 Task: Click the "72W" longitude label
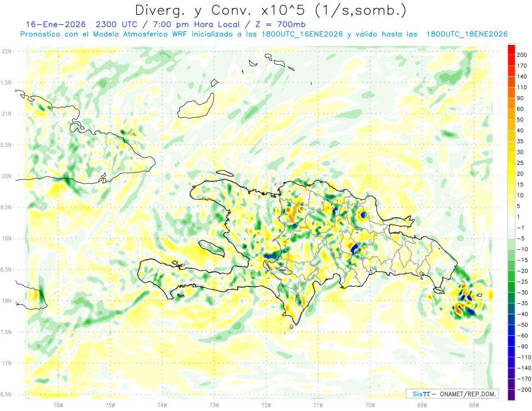266,404
